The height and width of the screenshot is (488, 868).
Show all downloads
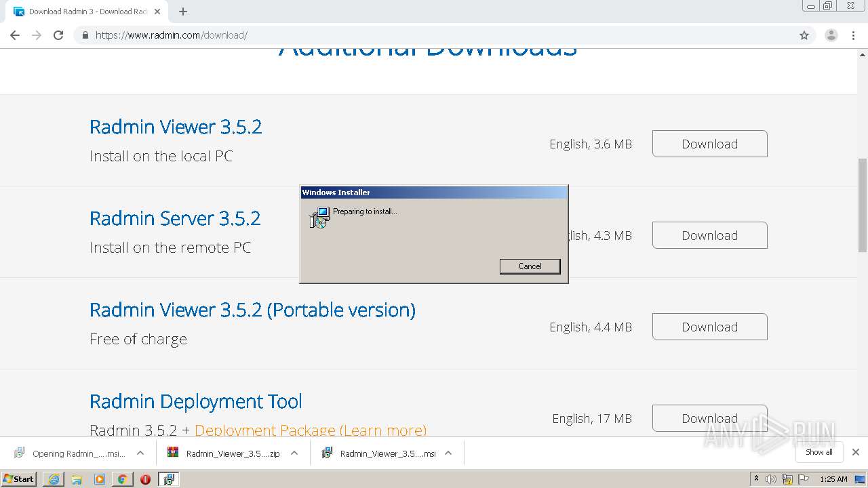click(819, 452)
